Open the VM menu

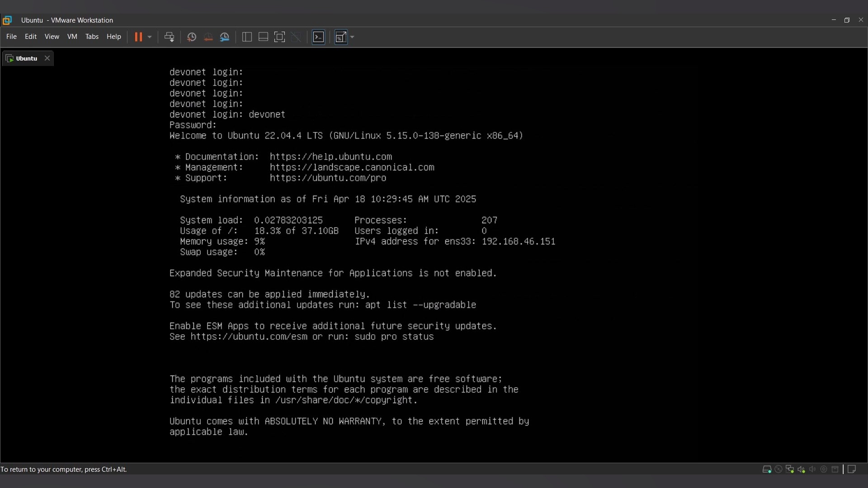pyautogui.click(x=72, y=37)
